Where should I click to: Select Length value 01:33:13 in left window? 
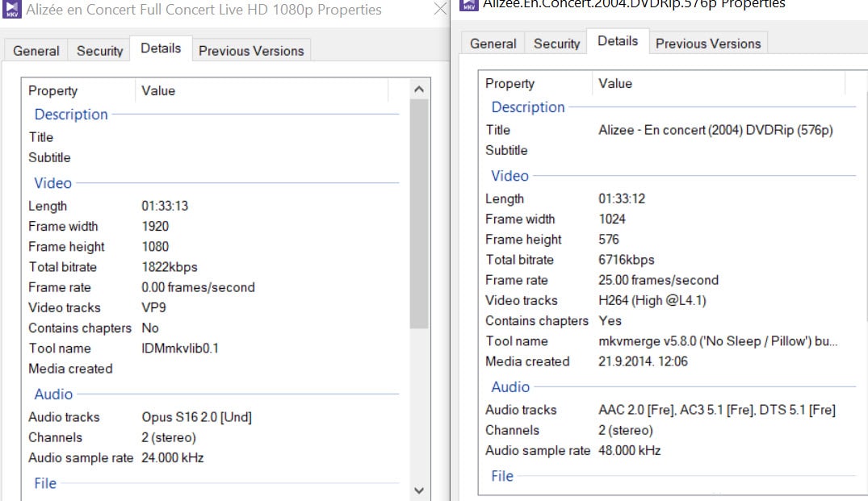pos(165,207)
